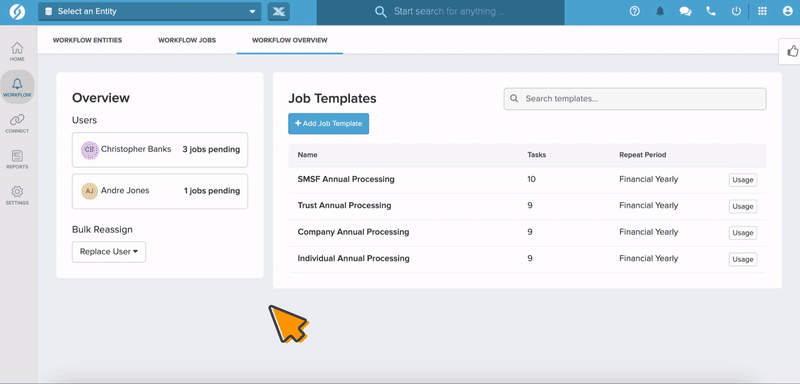Click the Xero integration icon button
The height and width of the screenshot is (384, 800).
click(x=279, y=12)
